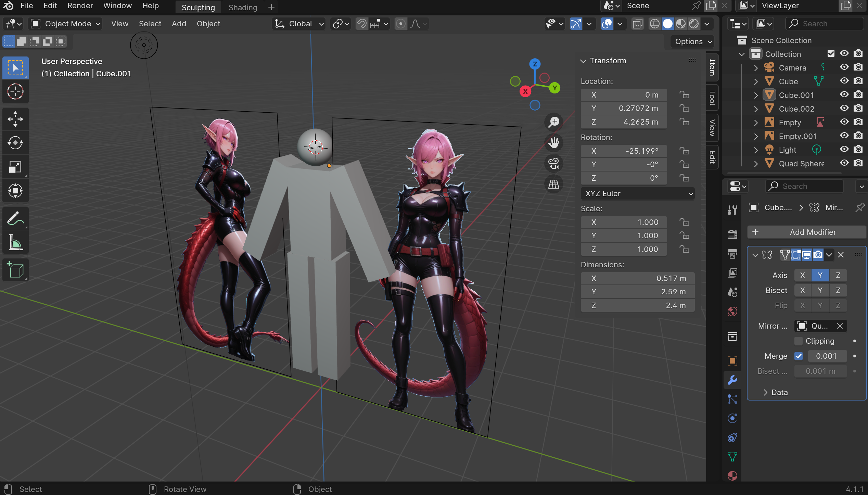Open the World properties tab
Screen dimensions: 868x495
pos(732,312)
